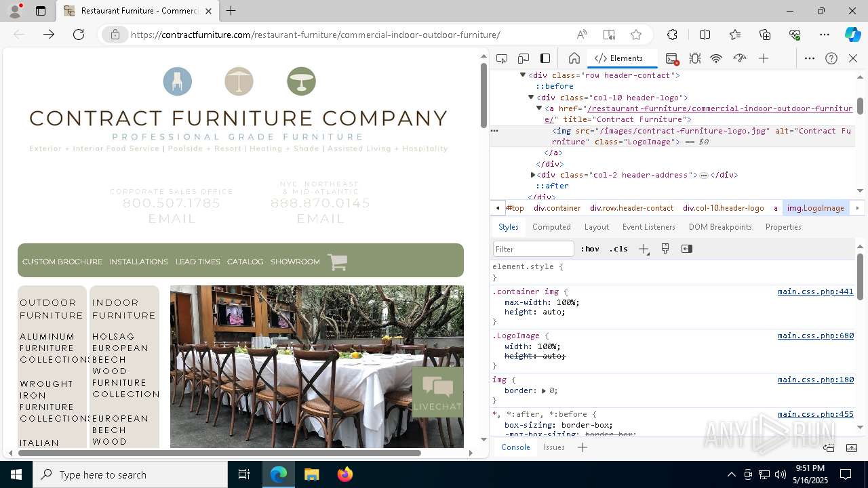Toggle the :hov element state pane
The height and width of the screenshot is (488, 868).
(x=590, y=249)
